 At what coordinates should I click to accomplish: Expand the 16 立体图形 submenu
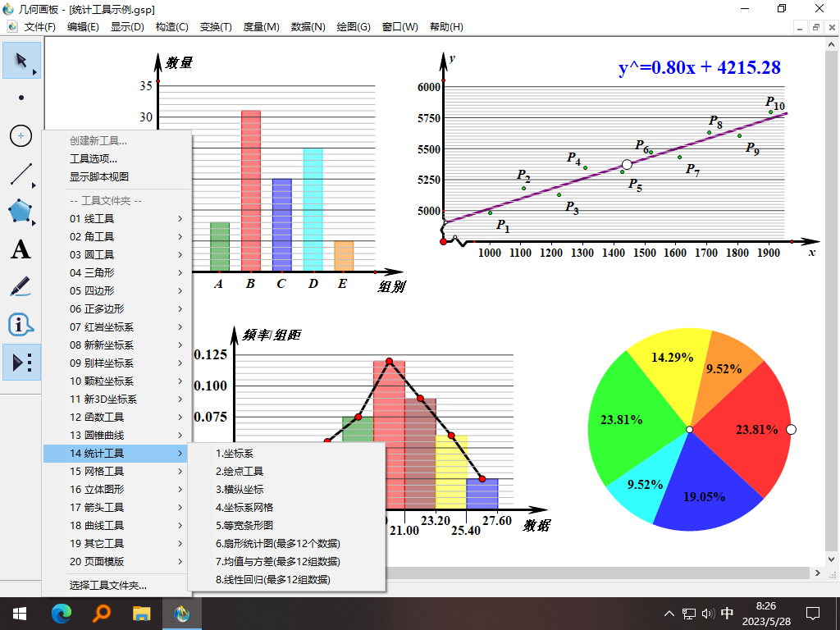pos(98,489)
